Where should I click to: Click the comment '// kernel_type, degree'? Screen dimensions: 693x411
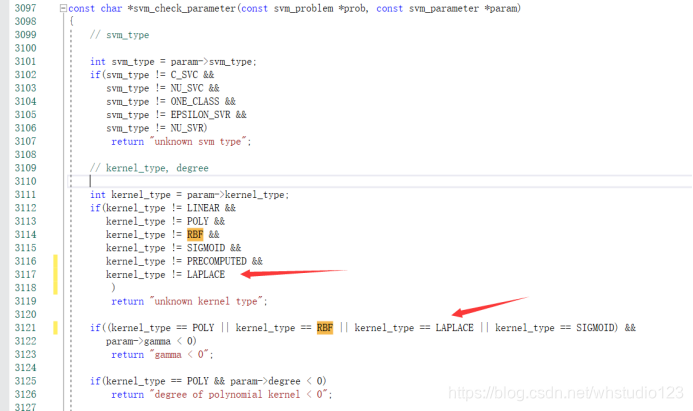(149, 168)
